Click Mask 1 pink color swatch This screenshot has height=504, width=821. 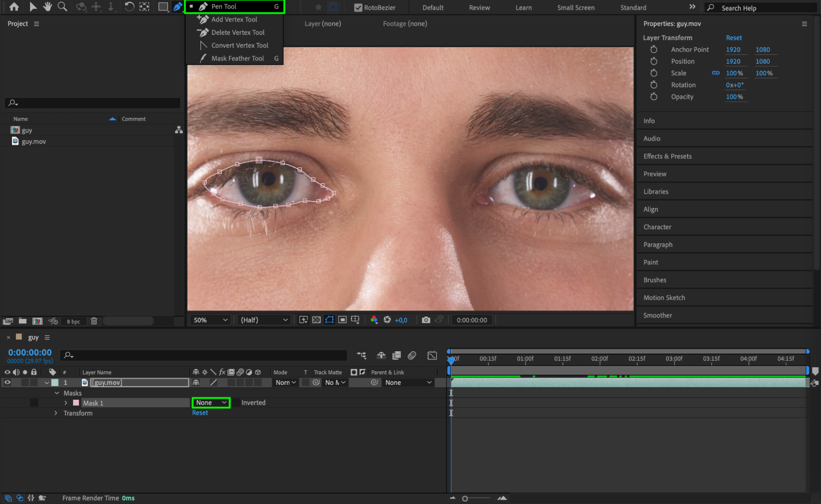point(76,403)
